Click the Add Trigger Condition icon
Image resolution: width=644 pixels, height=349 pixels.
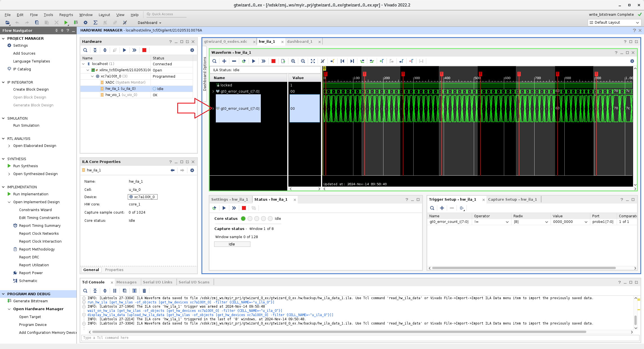[442, 208]
